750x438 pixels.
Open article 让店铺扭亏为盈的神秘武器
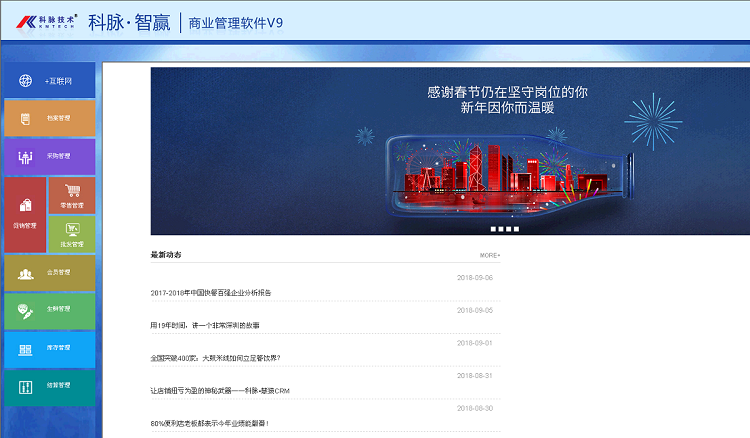pos(220,391)
